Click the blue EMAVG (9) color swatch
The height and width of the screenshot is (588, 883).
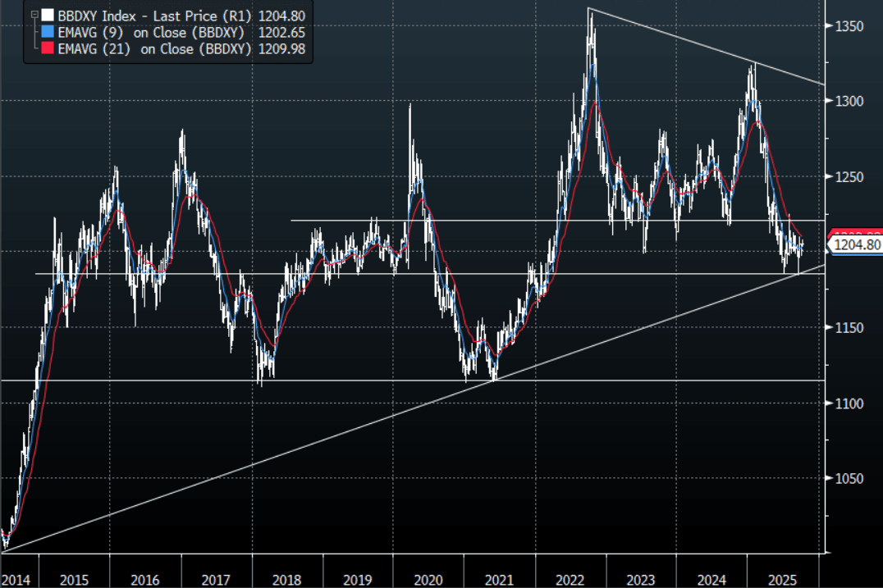[x=48, y=31]
